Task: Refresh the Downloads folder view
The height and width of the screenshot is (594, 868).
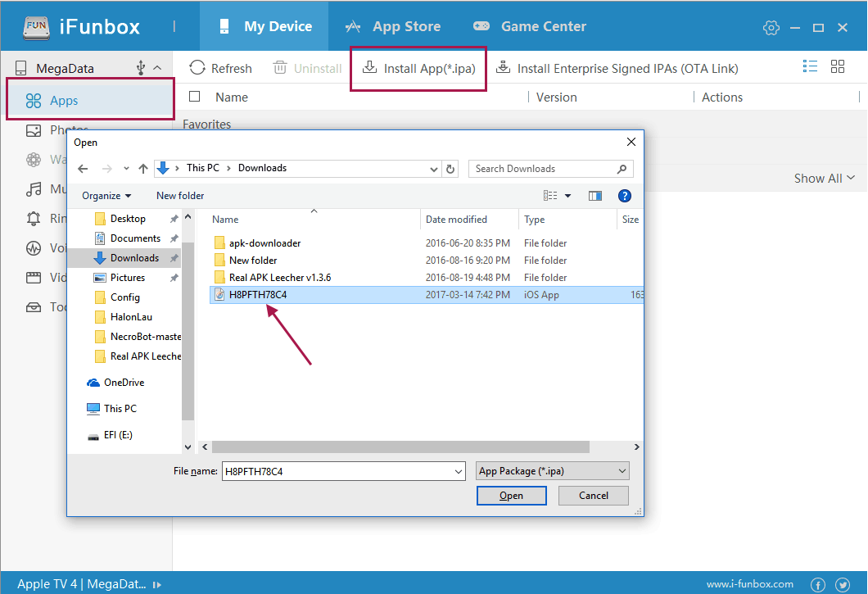Action: click(450, 169)
